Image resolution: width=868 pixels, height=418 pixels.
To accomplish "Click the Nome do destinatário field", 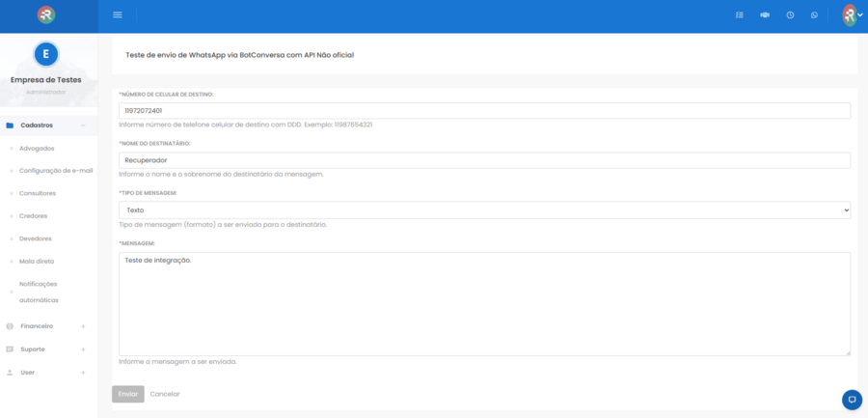I will 484,160.
